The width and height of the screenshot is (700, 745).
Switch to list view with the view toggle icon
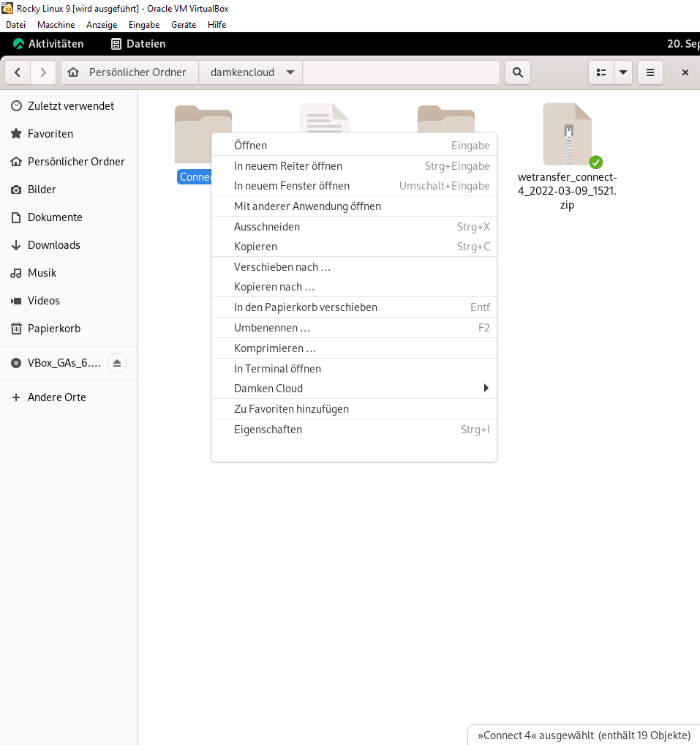pos(601,72)
